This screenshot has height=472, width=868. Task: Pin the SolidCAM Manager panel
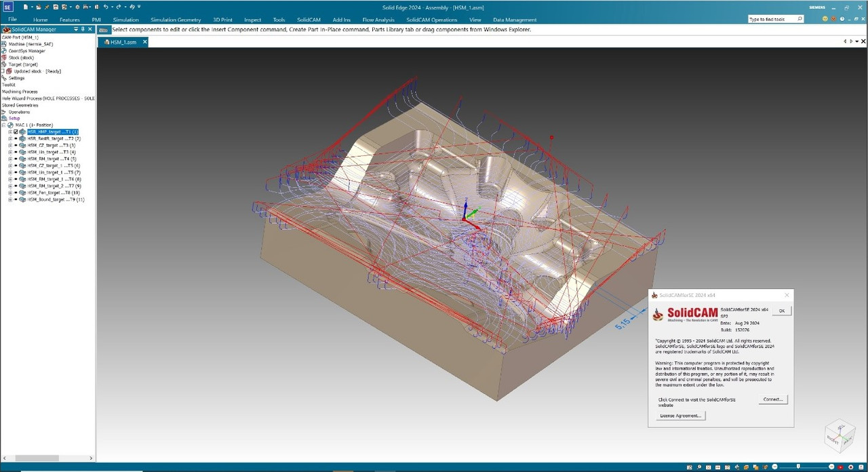point(83,29)
